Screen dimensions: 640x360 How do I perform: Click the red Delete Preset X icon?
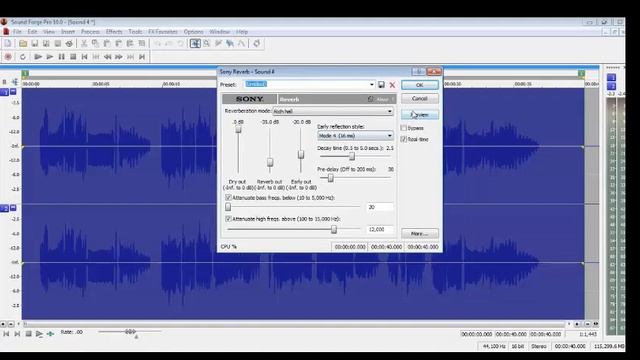392,84
